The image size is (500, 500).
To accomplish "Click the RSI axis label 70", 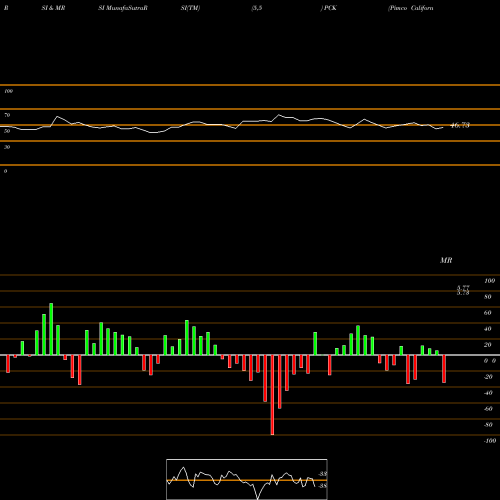I will pyautogui.click(x=7, y=115).
